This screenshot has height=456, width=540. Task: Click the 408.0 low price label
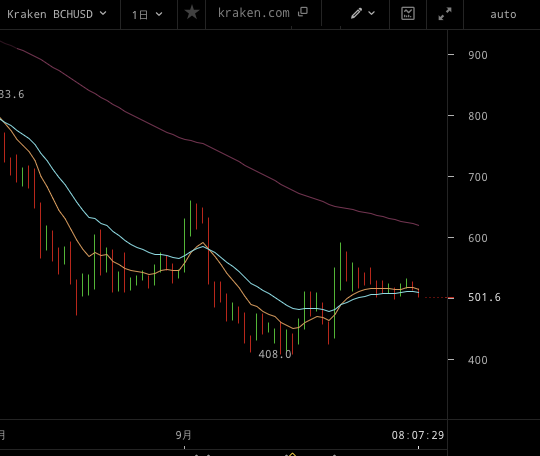pos(275,354)
